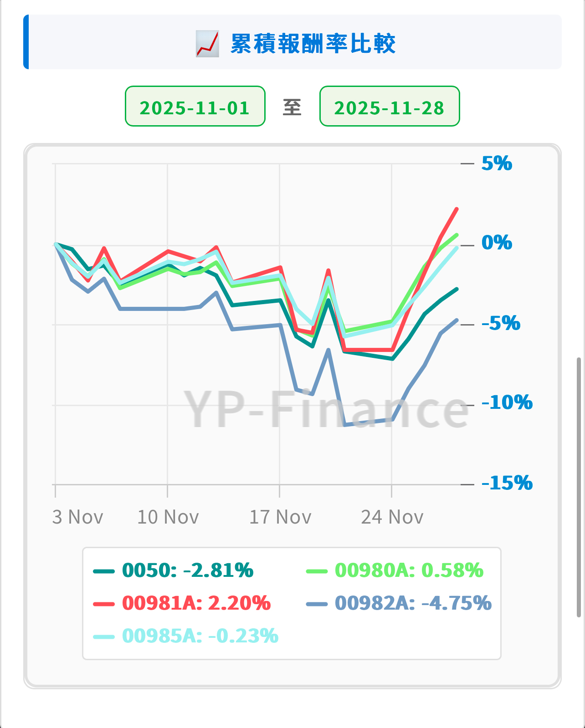Open the start date 2025-11-01 picker
The width and height of the screenshot is (585, 728).
[x=195, y=107]
